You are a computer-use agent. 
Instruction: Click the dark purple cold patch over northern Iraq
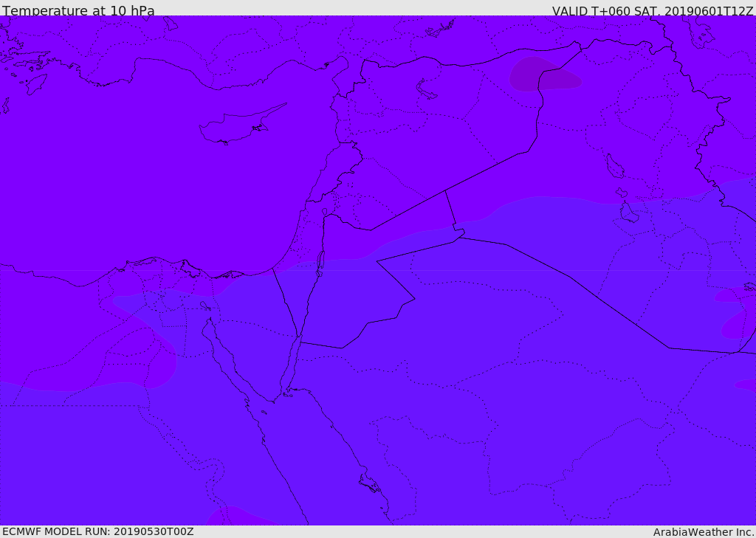pos(545,75)
